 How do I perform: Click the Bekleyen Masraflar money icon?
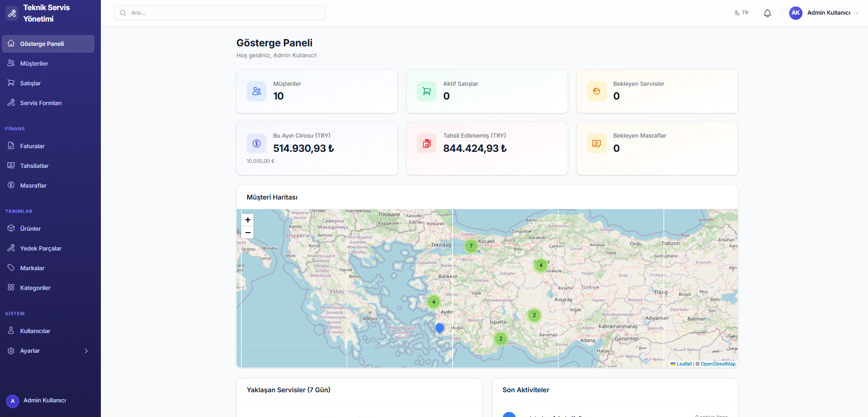596,144
